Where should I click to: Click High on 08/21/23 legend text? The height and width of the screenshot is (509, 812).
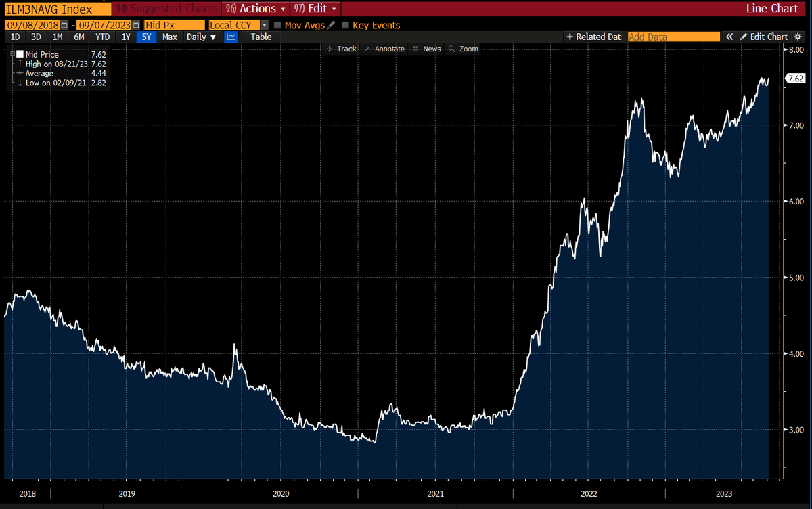pyautogui.click(x=56, y=64)
